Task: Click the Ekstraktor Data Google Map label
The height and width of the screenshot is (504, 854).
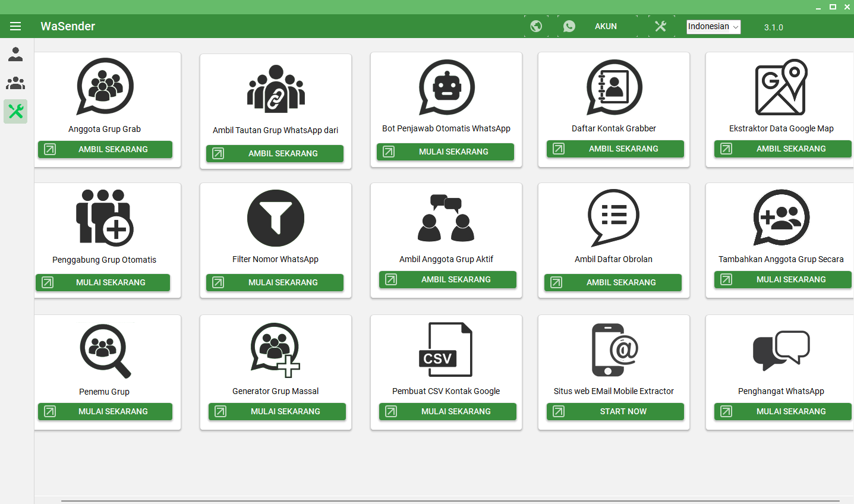Action: pyautogui.click(x=781, y=128)
